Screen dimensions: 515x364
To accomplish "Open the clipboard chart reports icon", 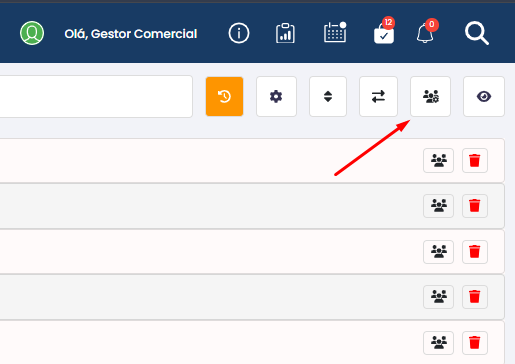I will (x=285, y=33).
